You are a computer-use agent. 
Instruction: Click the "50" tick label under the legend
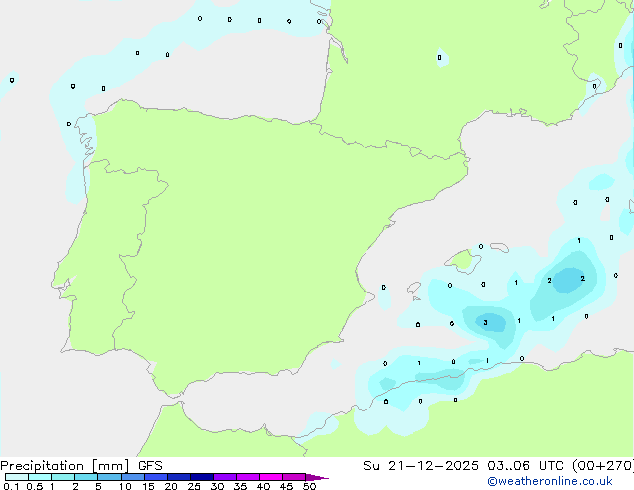[x=310, y=487]
